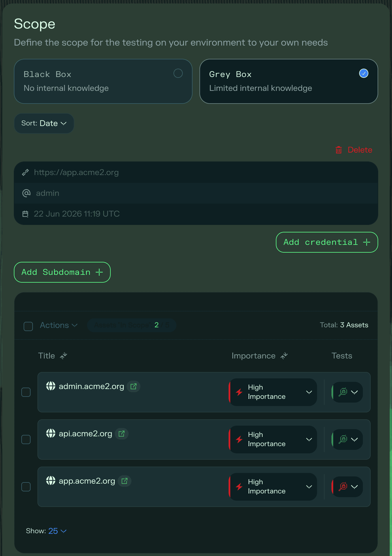Screen dimensions: 392x556
Task: Check the admin.acme2.org row checkbox
Action: [x=26, y=392]
